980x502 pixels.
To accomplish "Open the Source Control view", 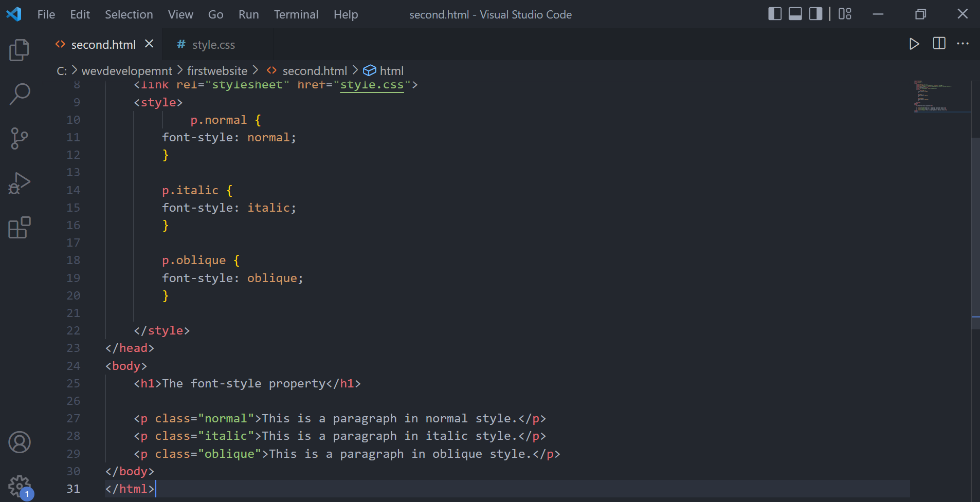I will point(20,138).
